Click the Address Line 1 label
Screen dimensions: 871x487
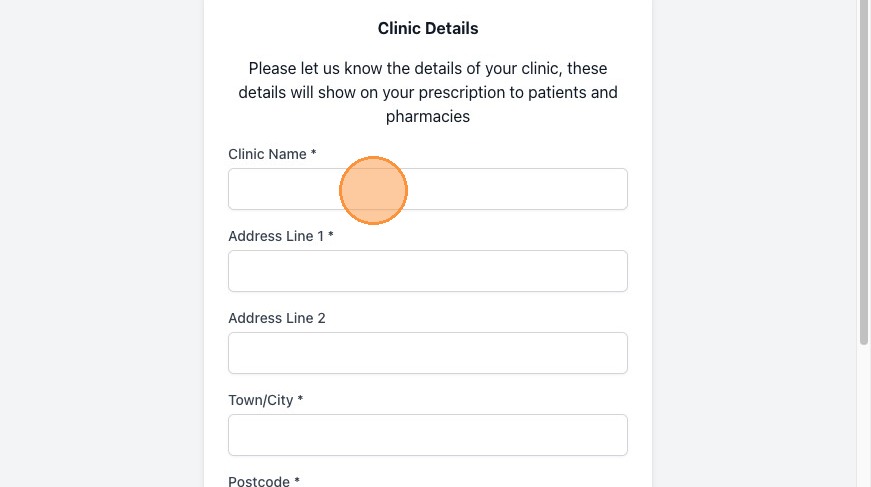pos(276,236)
